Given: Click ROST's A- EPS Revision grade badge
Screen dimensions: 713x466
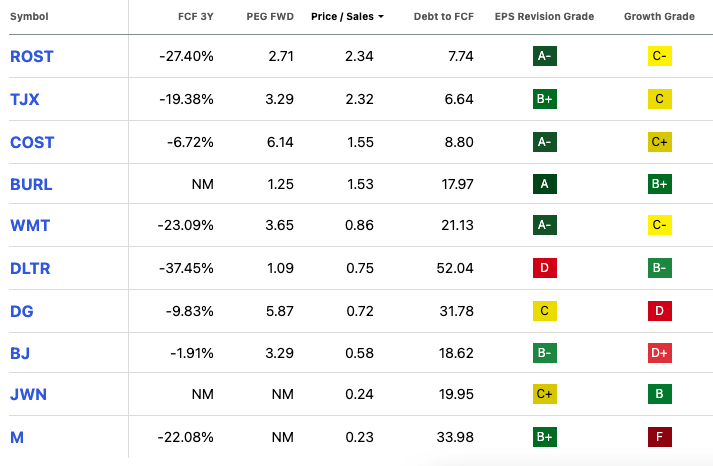Looking at the screenshot, I should 545,57.
